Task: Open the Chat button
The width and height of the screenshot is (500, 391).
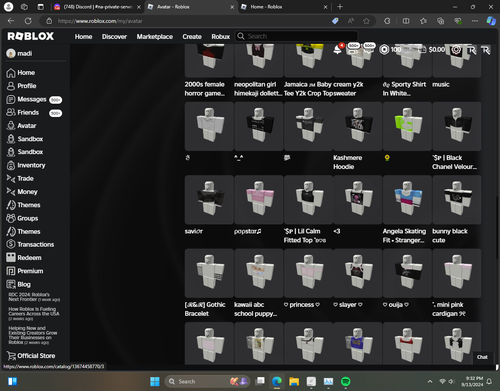Action: 482,357
